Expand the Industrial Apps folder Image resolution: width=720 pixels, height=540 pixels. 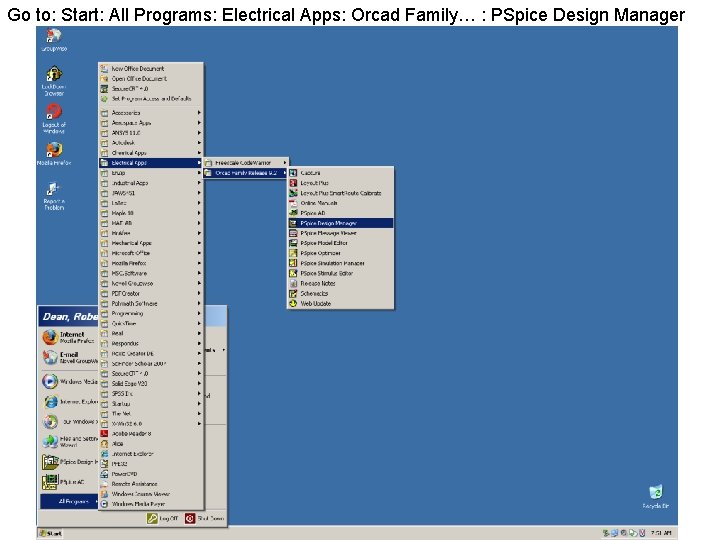(x=151, y=183)
